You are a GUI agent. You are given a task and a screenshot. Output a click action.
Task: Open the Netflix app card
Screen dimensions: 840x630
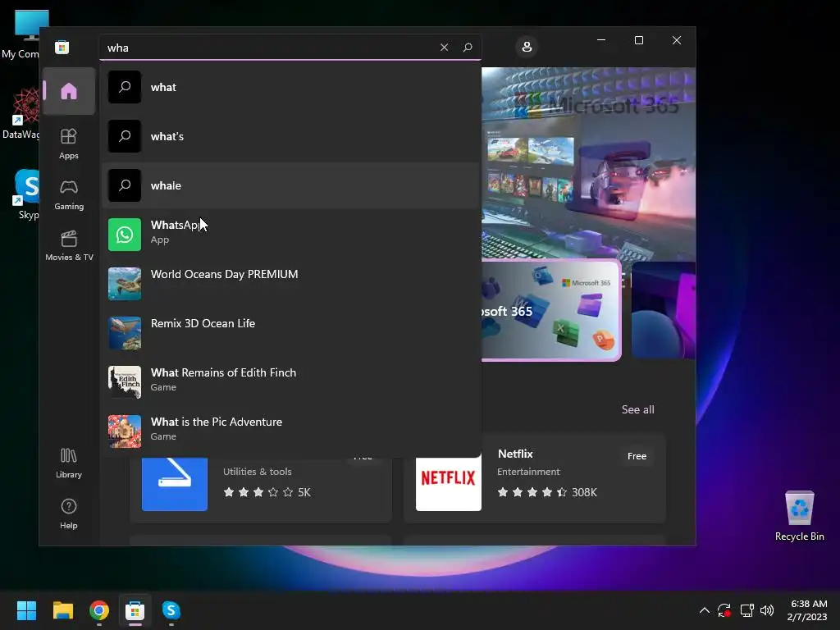[x=535, y=478]
